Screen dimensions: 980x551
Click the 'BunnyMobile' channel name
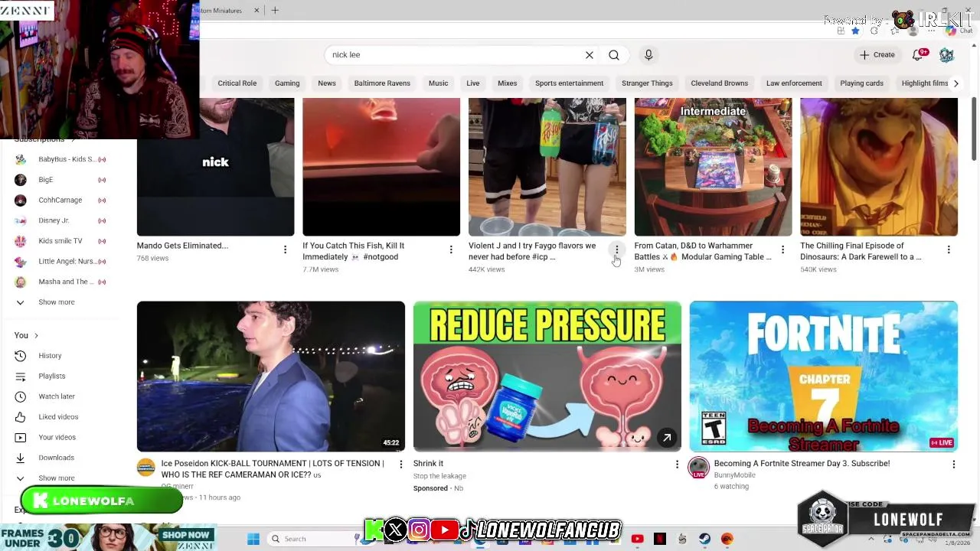coord(734,475)
